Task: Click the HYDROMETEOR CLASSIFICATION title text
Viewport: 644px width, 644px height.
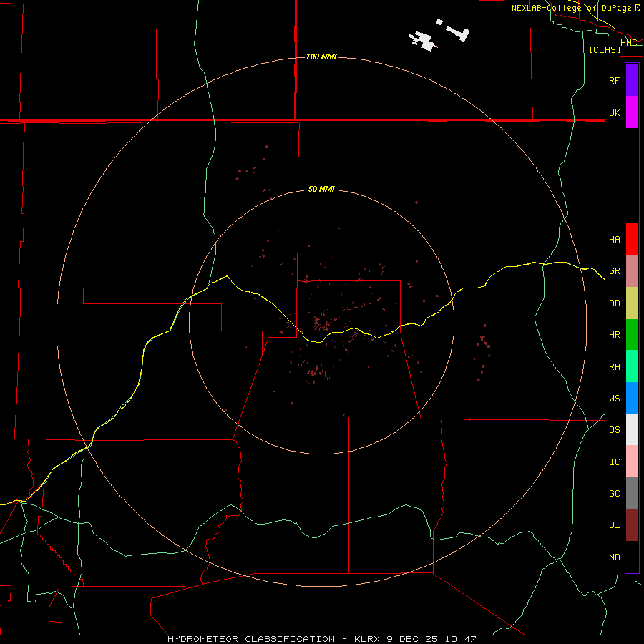Action: pos(251,639)
